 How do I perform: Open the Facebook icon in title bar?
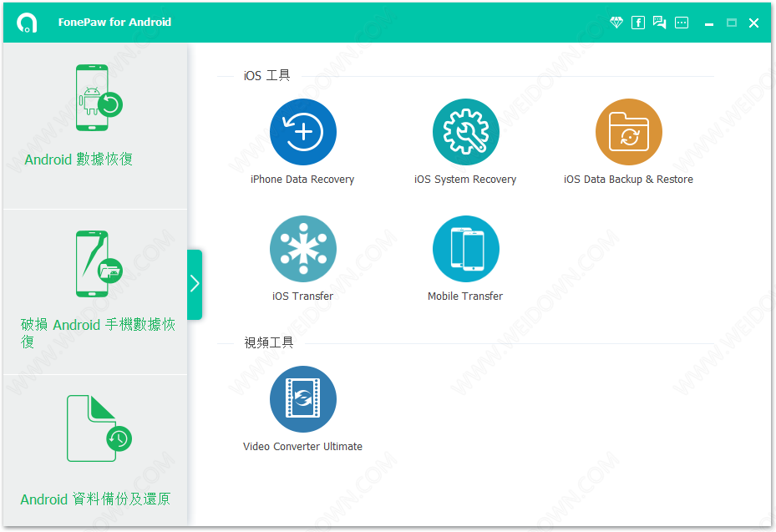[x=638, y=23]
